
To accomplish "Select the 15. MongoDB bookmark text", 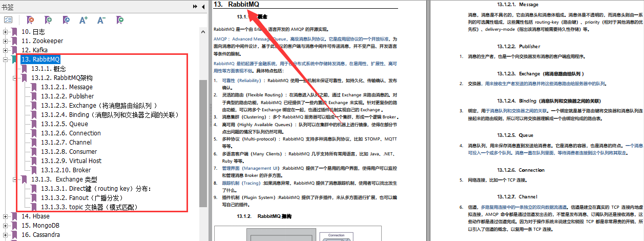I will [x=40, y=226].
